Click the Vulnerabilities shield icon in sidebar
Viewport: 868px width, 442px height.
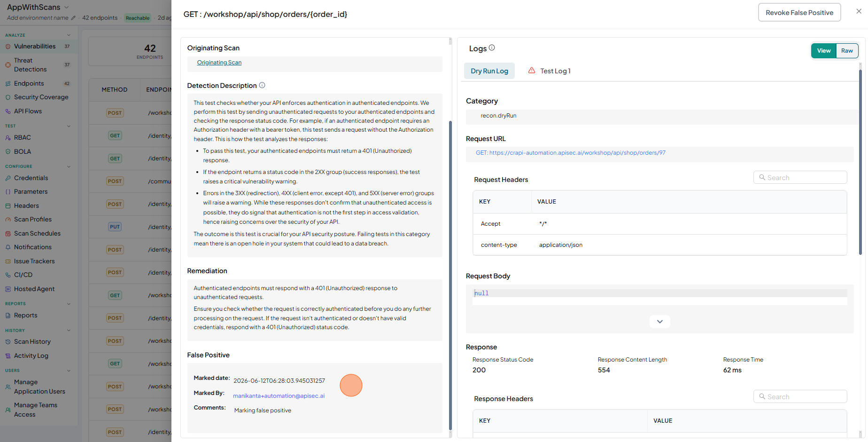click(x=8, y=47)
